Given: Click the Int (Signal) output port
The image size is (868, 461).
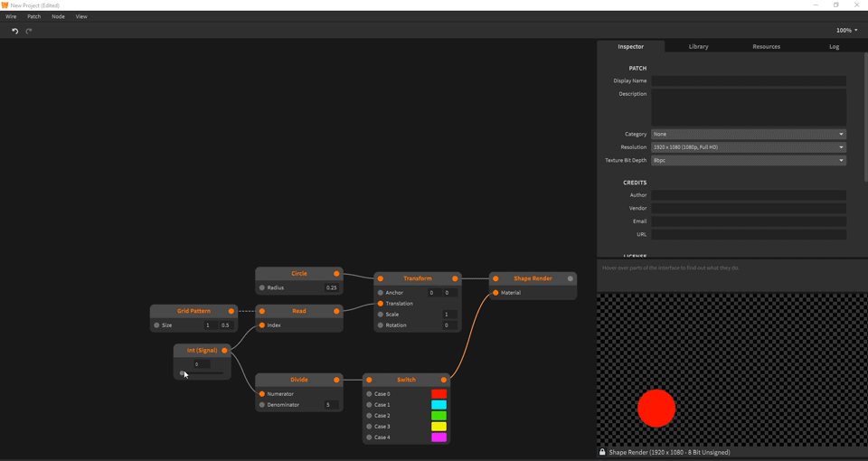Looking at the screenshot, I should 224,351.
